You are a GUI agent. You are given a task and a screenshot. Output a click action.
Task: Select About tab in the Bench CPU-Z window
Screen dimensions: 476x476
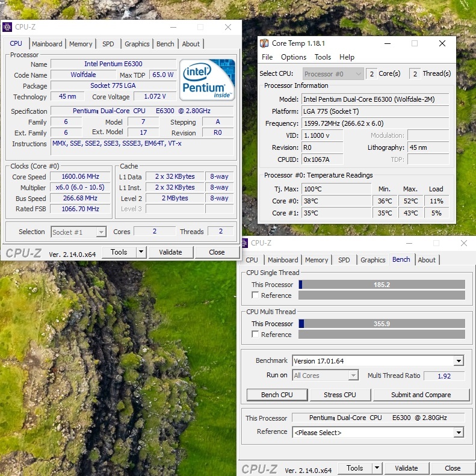click(427, 260)
